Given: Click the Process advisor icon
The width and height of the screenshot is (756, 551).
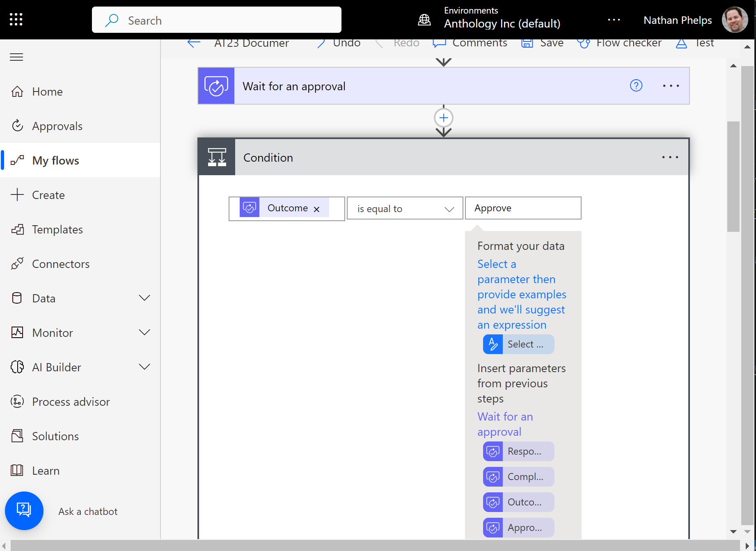Looking at the screenshot, I should [x=17, y=401].
